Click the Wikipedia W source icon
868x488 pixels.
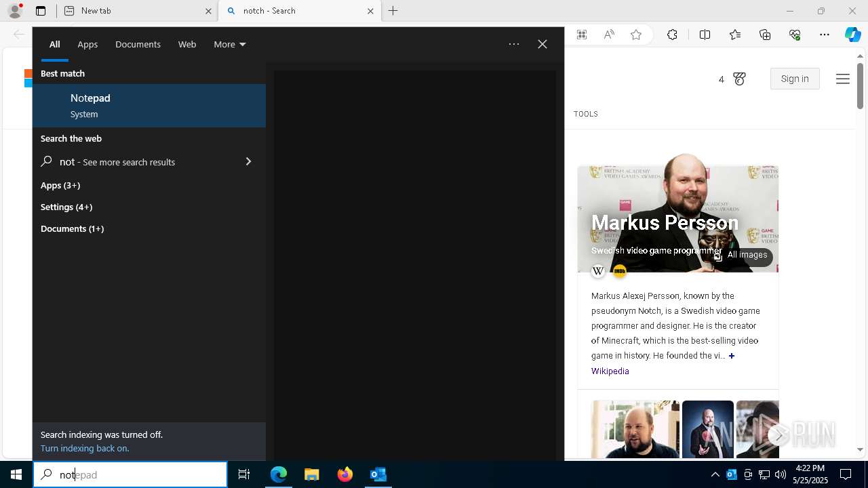pos(598,271)
